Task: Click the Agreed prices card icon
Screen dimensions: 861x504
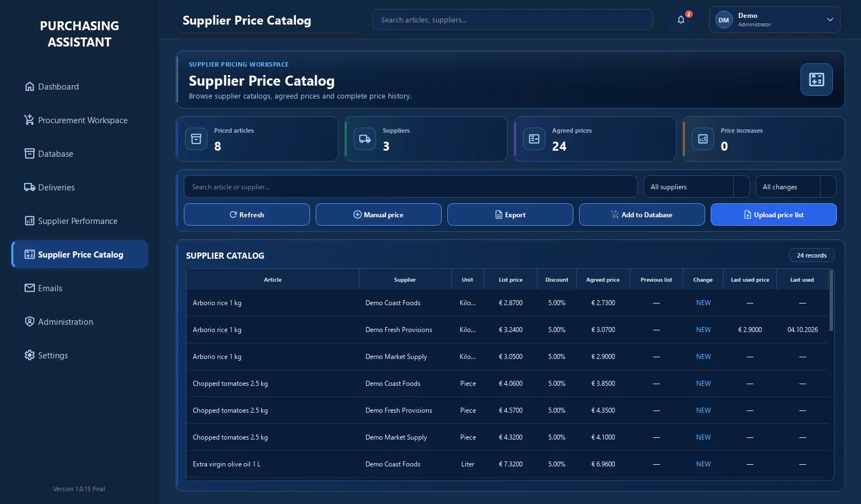Action: pos(534,139)
